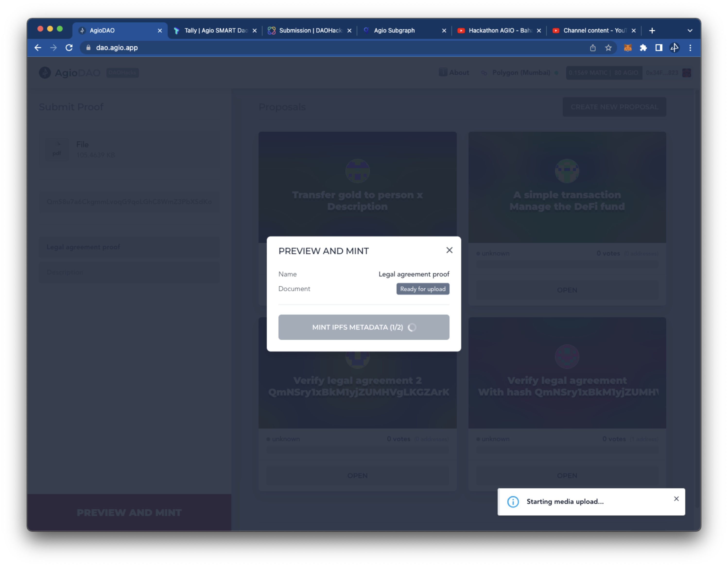Close the Submission DAOHacks tab

349,31
